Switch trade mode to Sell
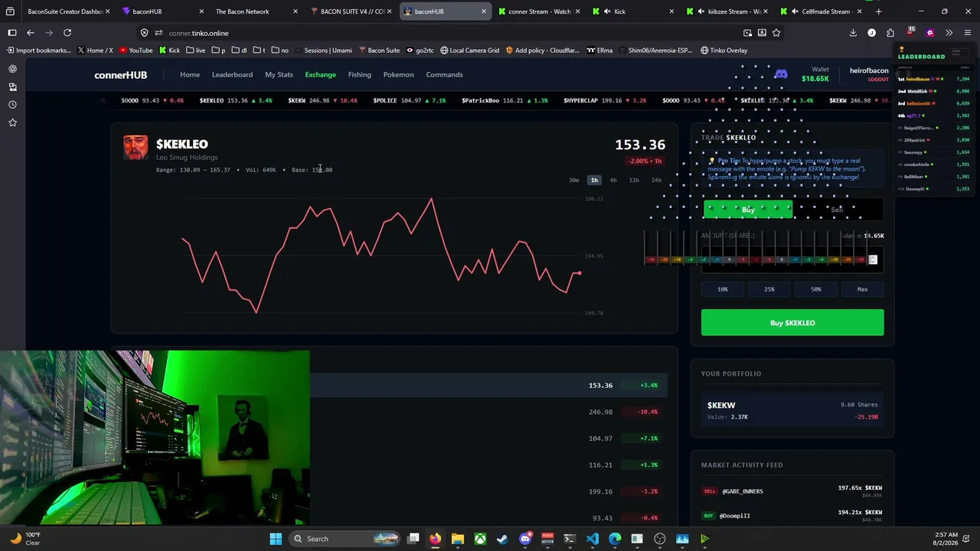The height and width of the screenshot is (551, 980). point(837,210)
